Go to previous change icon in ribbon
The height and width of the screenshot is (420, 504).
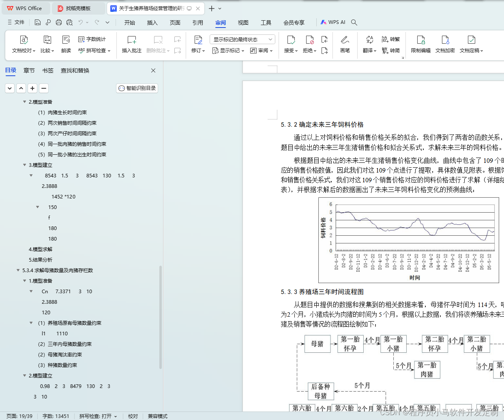pyautogui.click(x=324, y=39)
